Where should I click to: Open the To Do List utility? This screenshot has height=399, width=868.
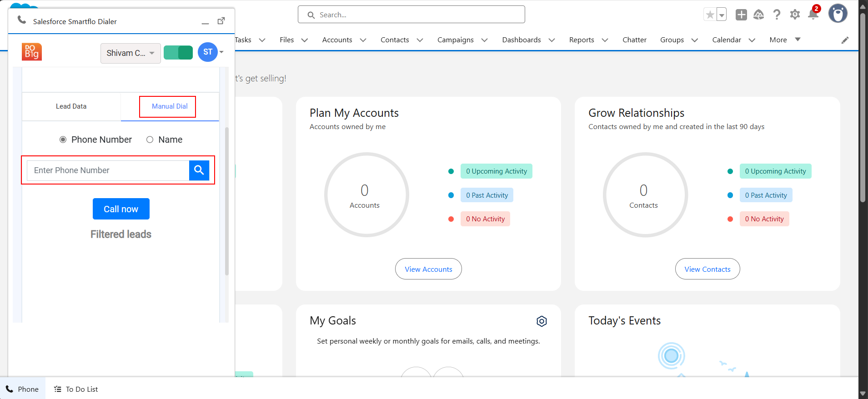[x=76, y=389]
